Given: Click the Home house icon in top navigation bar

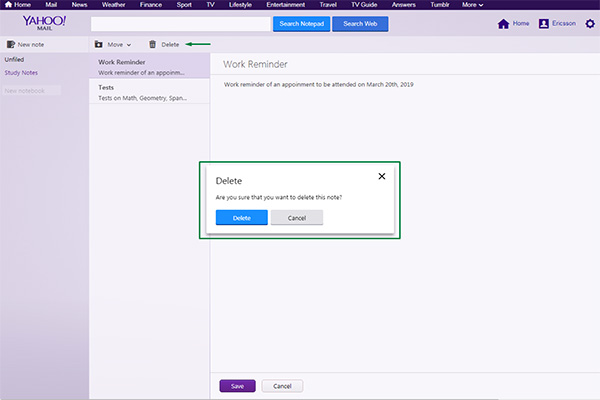Looking at the screenshot, I should tap(8, 5).
